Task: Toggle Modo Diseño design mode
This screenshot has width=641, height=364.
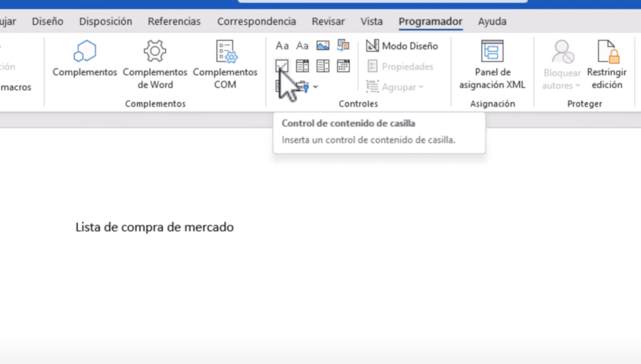Action: [x=402, y=46]
